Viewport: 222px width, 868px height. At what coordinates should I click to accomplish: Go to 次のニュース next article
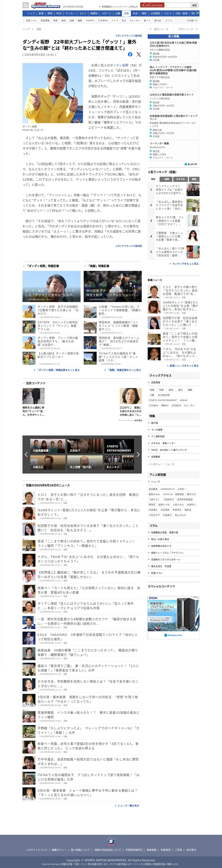point(188,29)
